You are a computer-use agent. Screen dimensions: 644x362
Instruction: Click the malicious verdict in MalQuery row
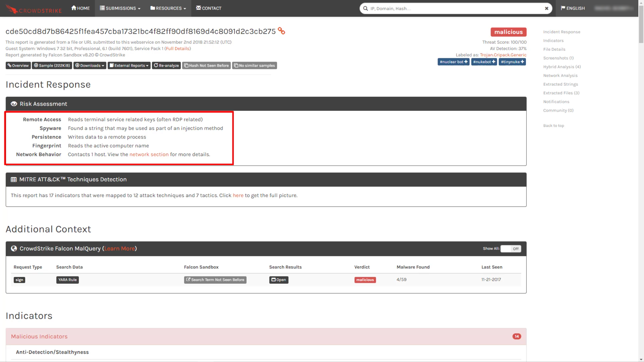(365, 280)
